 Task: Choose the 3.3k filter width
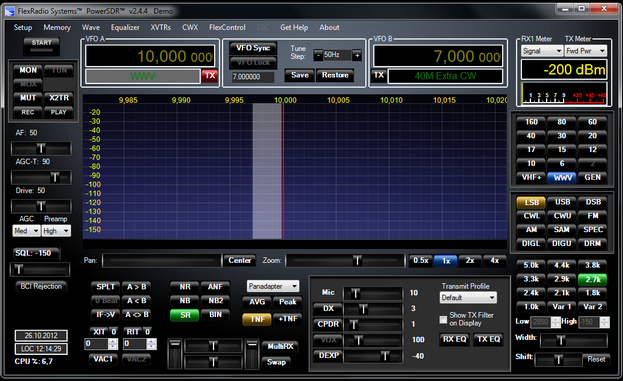tap(531, 279)
